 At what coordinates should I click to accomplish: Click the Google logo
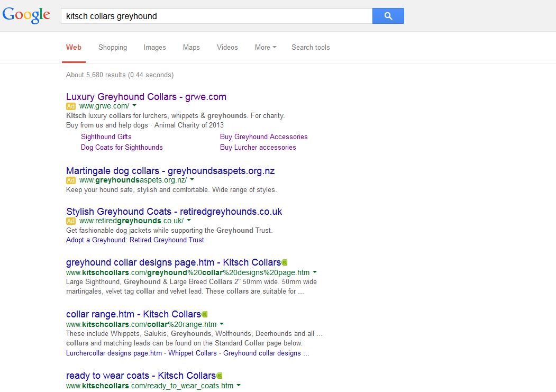click(26, 15)
